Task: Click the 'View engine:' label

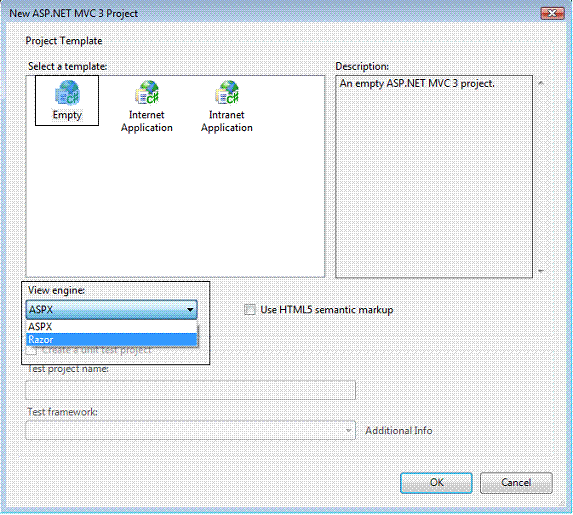Action: (x=56, y=290)
